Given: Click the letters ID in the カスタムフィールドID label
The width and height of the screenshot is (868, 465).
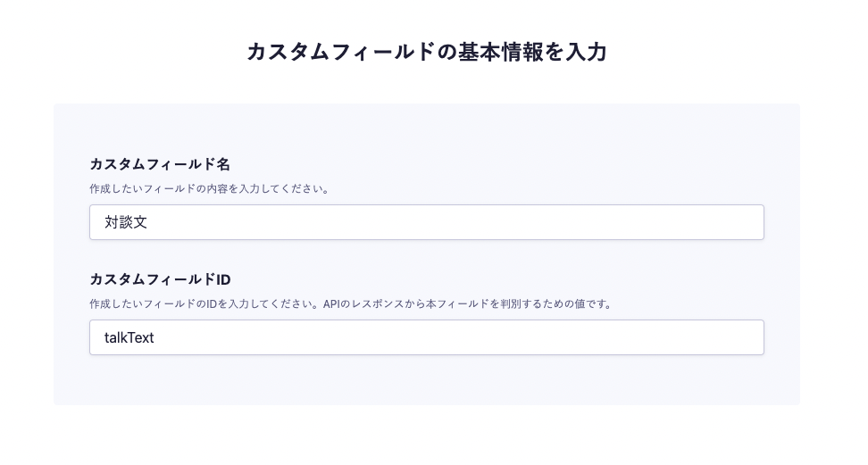Looking at the screenshot, I should (223, 279).
